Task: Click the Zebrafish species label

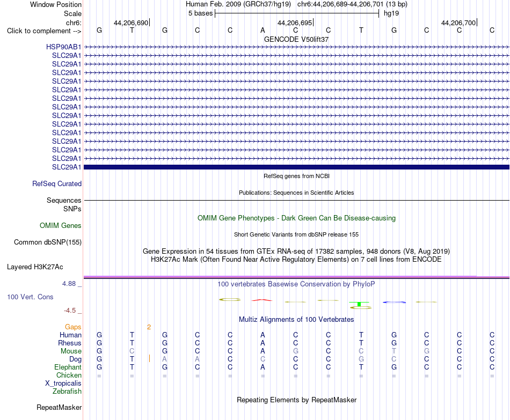Action: [x=67, y=392]
